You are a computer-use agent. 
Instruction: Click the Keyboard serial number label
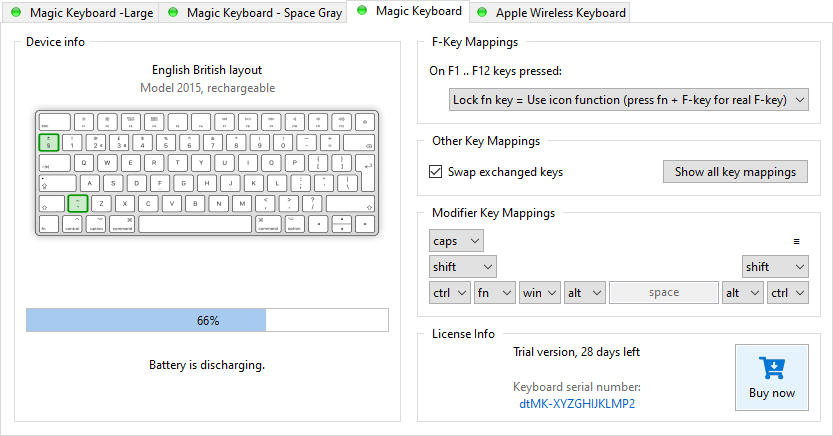click(x=577, y=387)
